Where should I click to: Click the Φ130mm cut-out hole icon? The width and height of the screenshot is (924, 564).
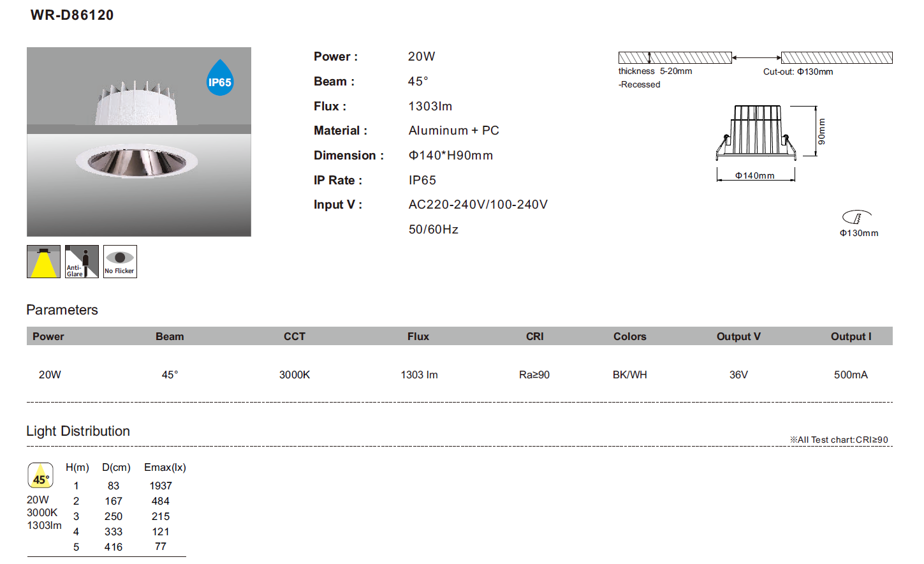click(856, 217)
